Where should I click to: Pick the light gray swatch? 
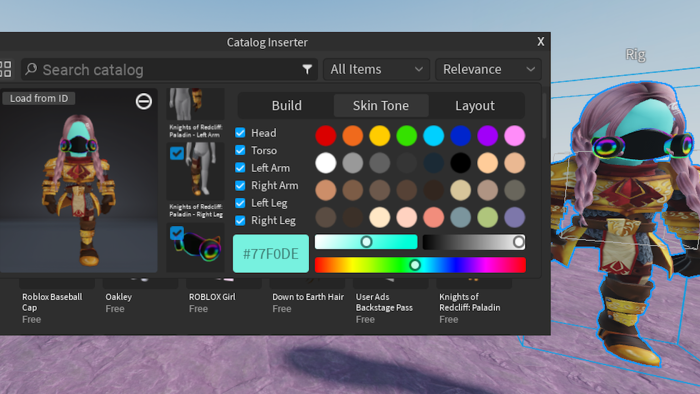coord(353,163)
